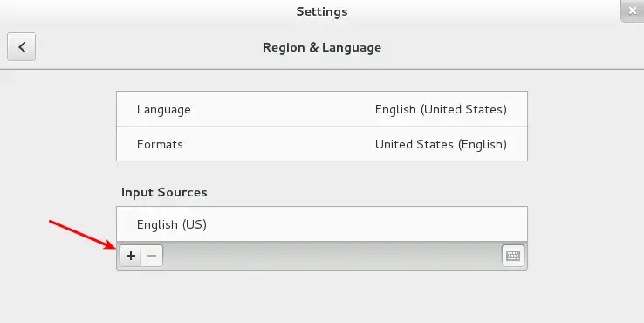644x323 pixels.
Task: Open the Formats setting row
Action: pos(322,144)
